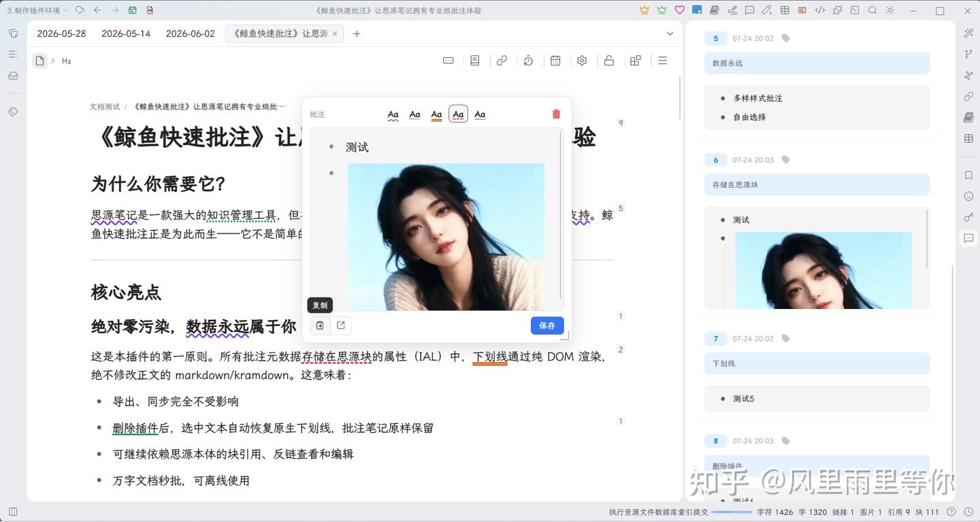Open the calendar icon in editor toolbar
The width and height of the screenshot is (980, 522).
coord(555,61)
